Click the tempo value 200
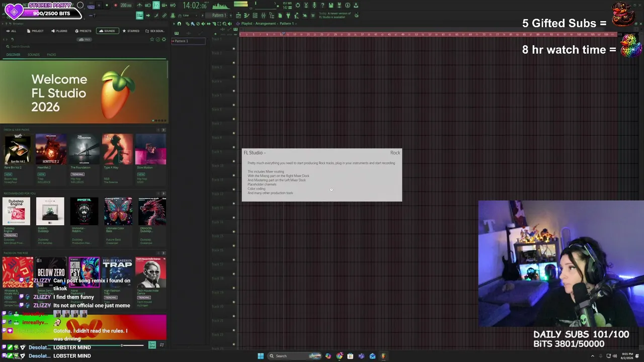The width and height of the screenshot is (644, 362). (126, 6)
